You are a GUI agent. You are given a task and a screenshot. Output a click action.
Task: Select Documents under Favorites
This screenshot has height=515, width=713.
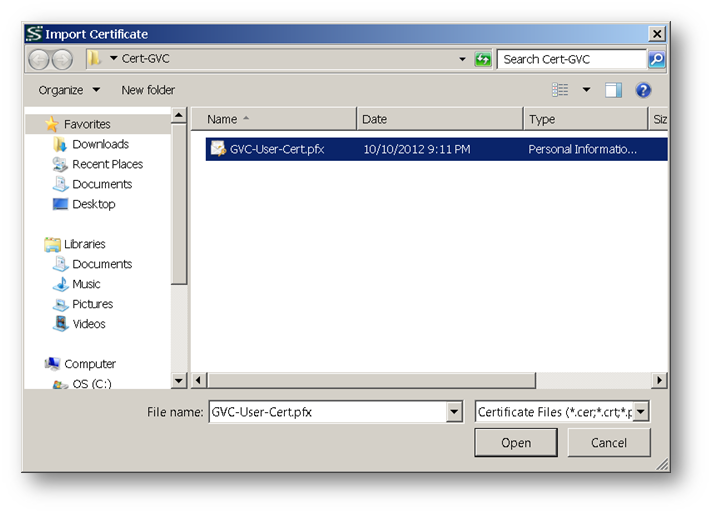click(x=102, y=184)
